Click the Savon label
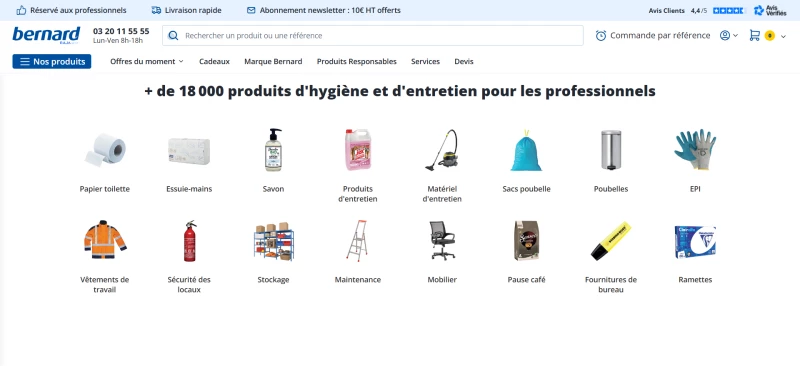 pyautogui.click(x=273, y=189)
